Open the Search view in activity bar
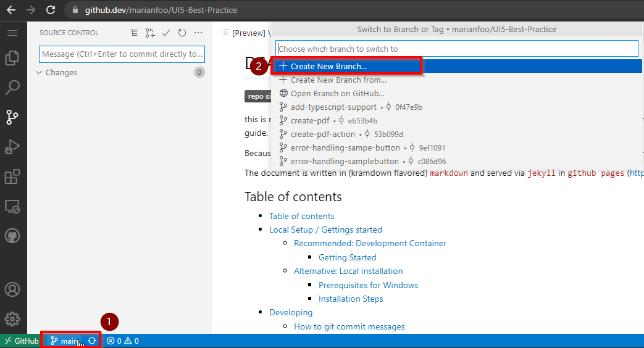This screenshot has width=644, height=348. 12,88
